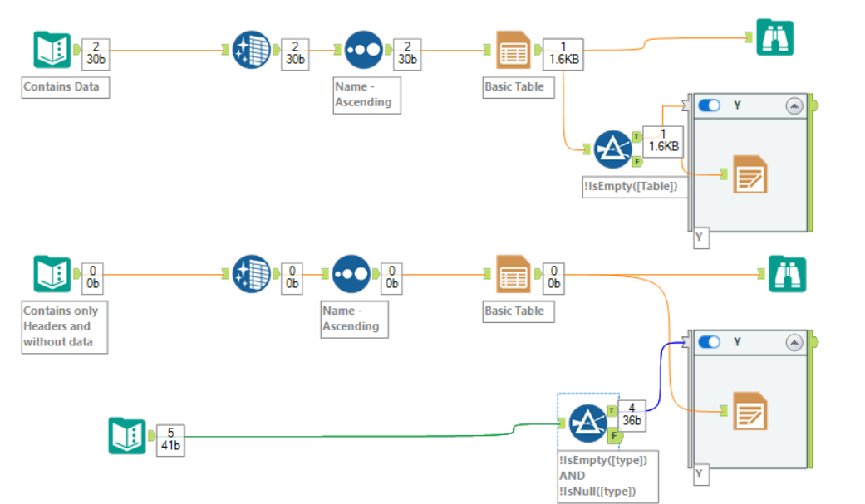Viewport: 865px width, 504px height.
Task: Click the Filter tool with "!IsEmpty([Table])" condition
Action: pos(612,149)
